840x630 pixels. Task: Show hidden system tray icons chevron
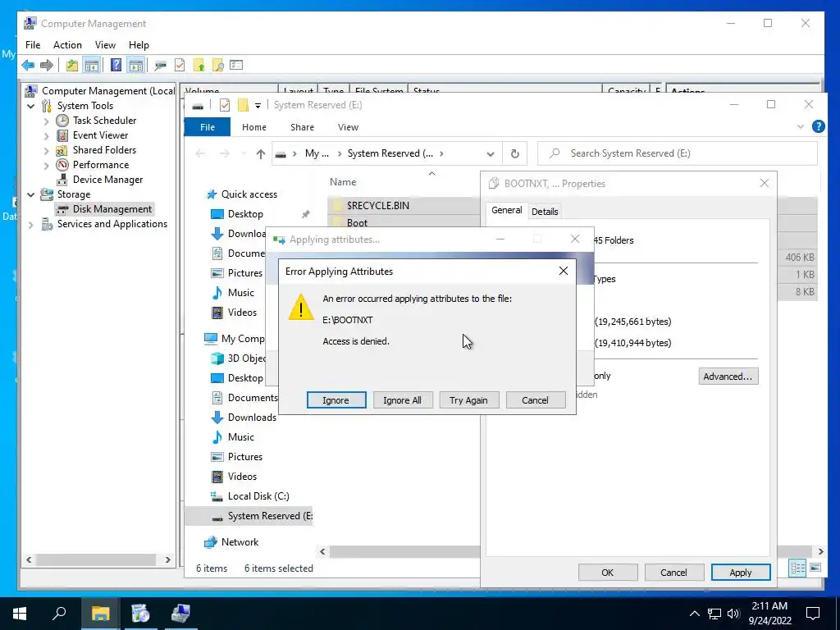pyautogui.click(x=694, y=614)
